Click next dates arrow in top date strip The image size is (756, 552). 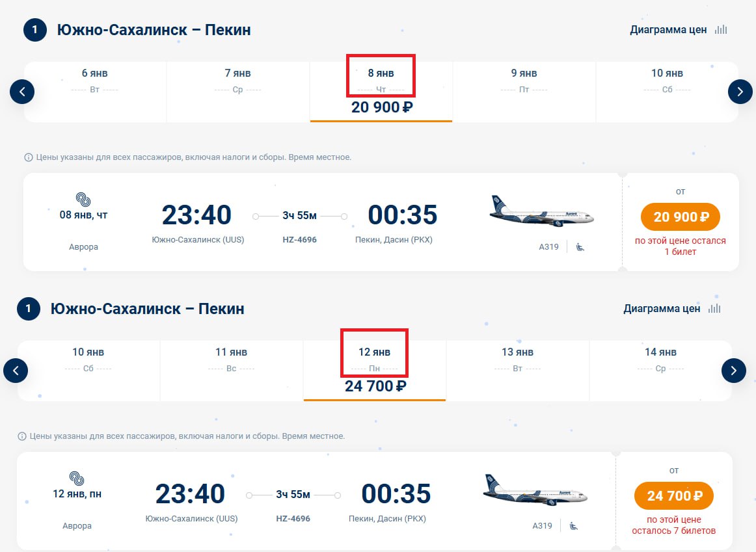coord(740,92)
